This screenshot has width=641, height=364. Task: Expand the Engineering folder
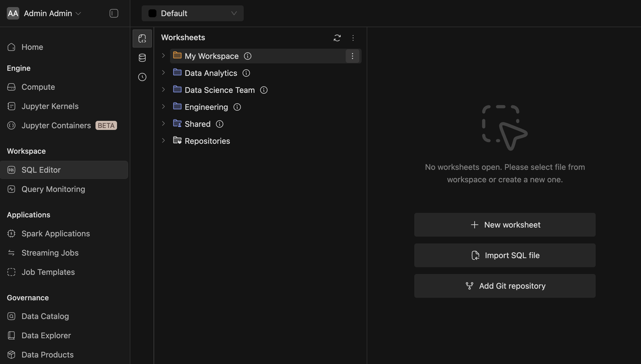pyautogui.click(x=164, y=107)
